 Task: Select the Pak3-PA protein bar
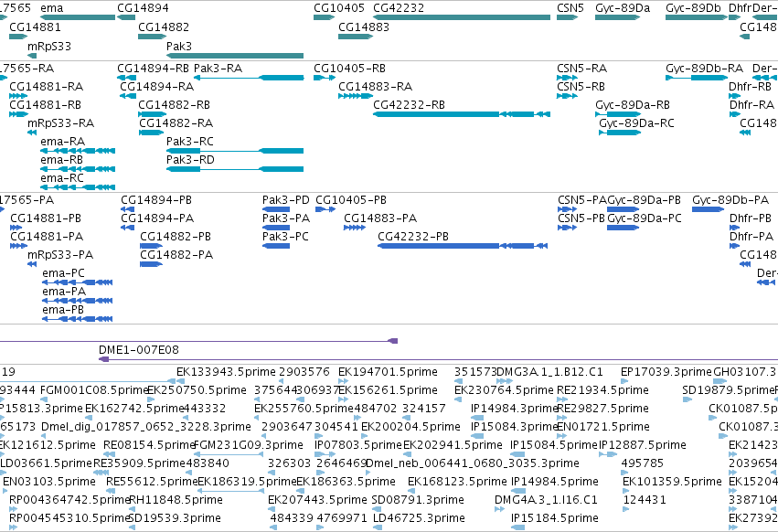click(x=276, y=228)
